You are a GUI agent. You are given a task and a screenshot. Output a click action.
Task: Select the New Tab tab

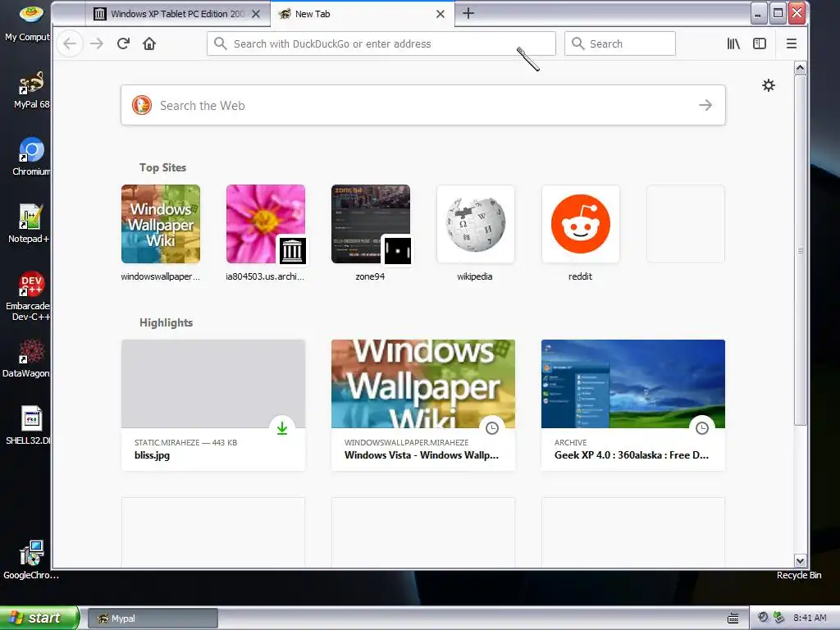coord(363,14)
